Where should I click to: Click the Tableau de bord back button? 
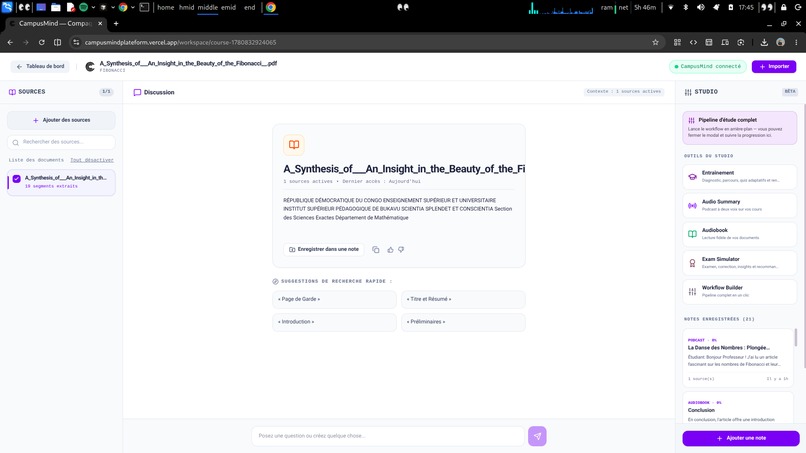40,66
